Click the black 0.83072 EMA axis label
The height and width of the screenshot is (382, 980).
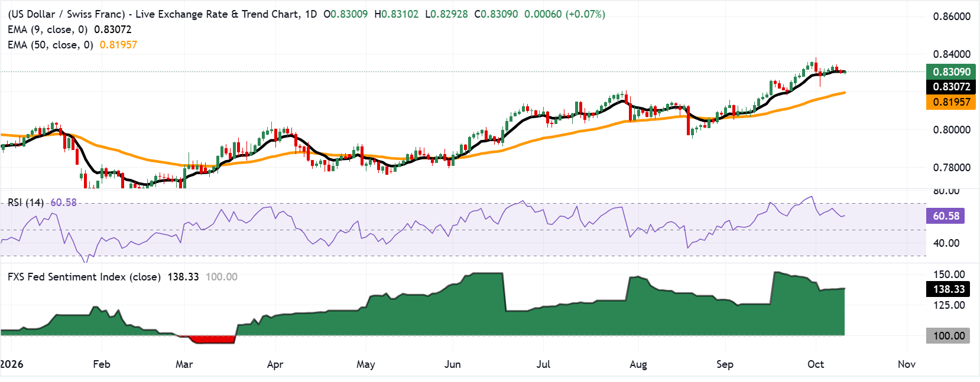pyautogui.click(x=951, y=87)
